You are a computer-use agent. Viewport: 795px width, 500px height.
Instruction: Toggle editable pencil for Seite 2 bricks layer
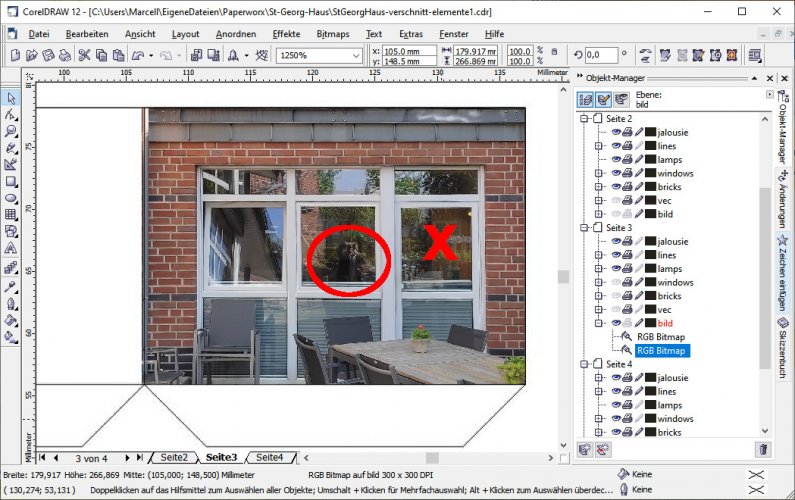[639, 187]
